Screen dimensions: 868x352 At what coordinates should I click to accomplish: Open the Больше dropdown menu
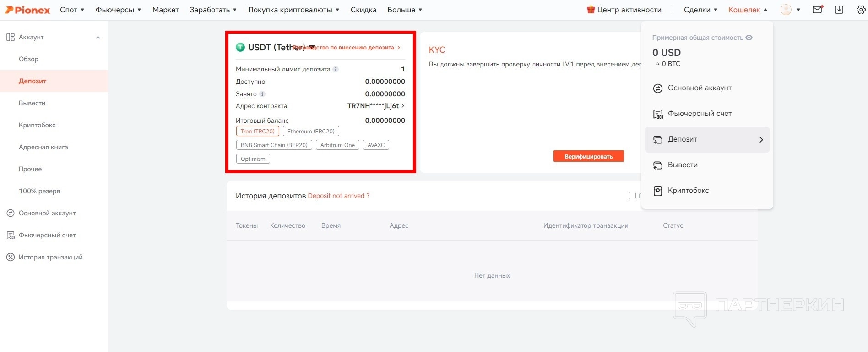coord(405,10)
